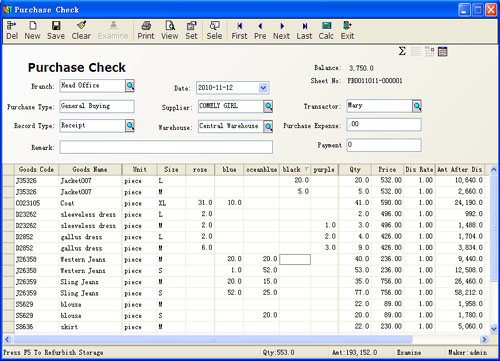Exit the Purchase Check window
Image resolution: width=500 pixels, height=361 pixels.
[x=347, y=30]
